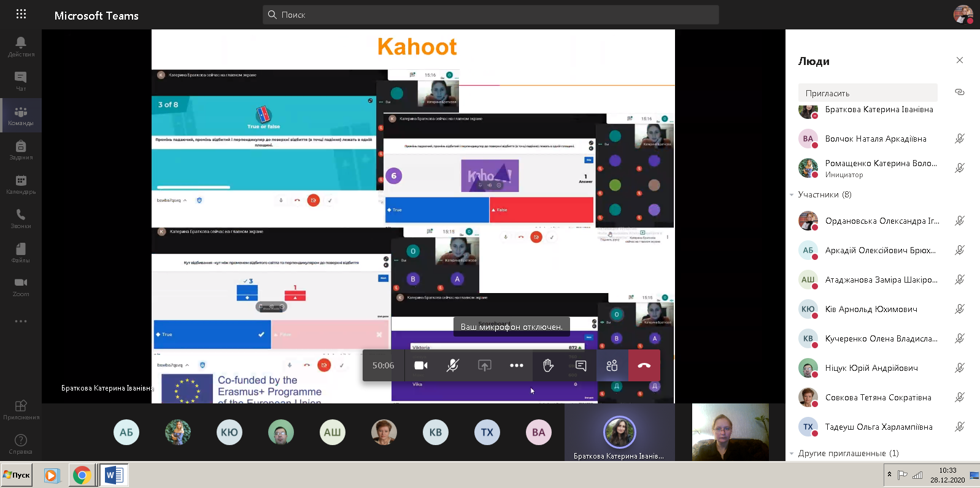Click mic icon for Ромащенко Катерина
Screen dimensions: 980x488
[960, 168]
